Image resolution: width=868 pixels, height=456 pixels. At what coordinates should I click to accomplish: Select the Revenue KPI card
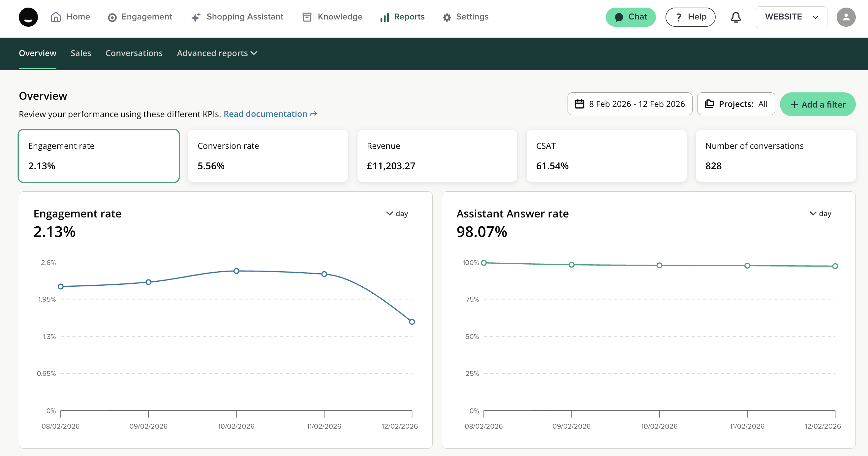(437, 156)
